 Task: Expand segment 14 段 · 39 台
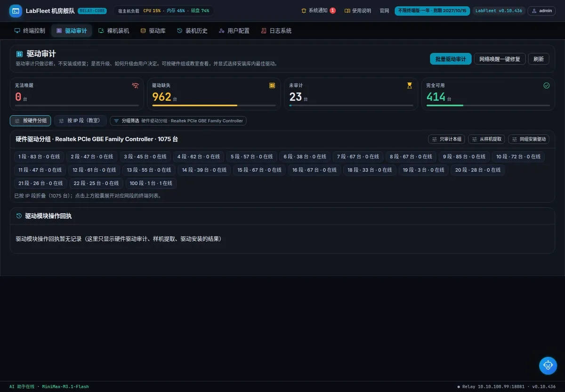point(204,170)
